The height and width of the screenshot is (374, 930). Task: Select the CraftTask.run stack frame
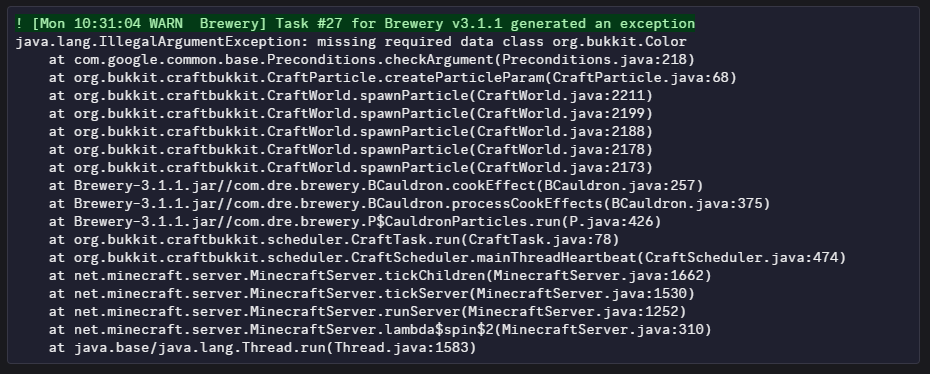[334, 239]
